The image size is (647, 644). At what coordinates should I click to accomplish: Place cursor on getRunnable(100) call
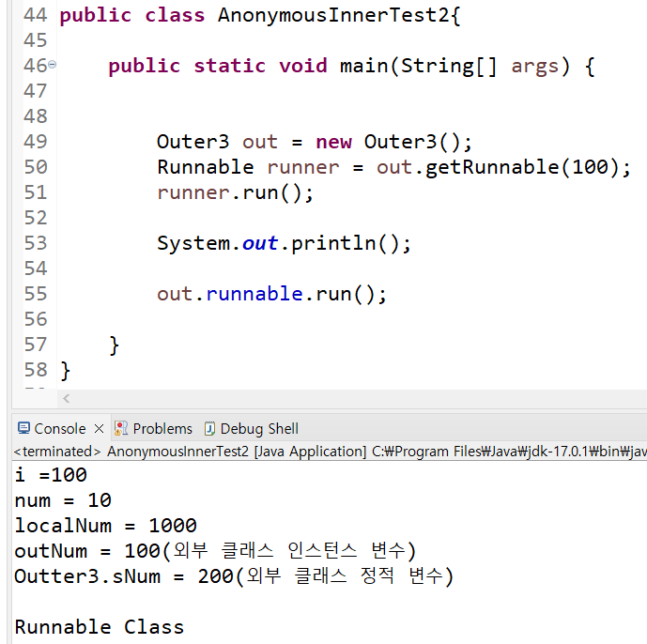click(x=522, y=168)
